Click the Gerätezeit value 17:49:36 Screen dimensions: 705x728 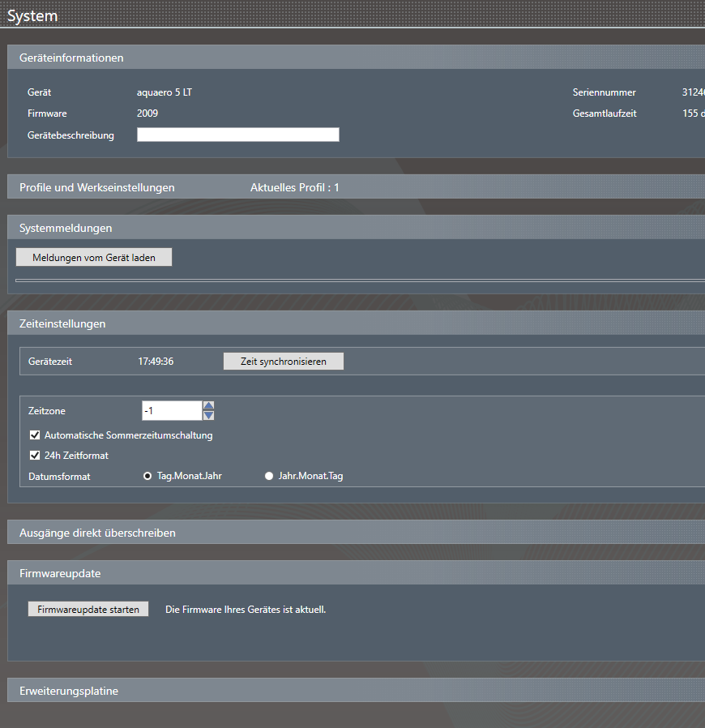[156, 362]
